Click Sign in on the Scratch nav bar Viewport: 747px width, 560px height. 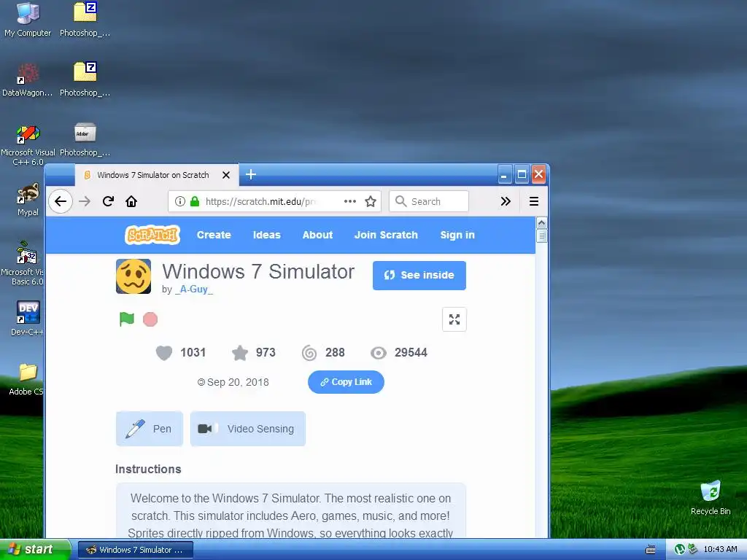coord(457,235)
